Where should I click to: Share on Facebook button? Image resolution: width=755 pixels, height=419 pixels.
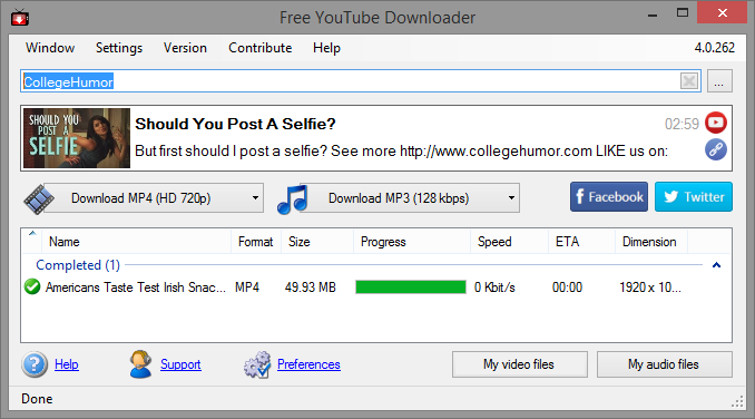point(609,197)
